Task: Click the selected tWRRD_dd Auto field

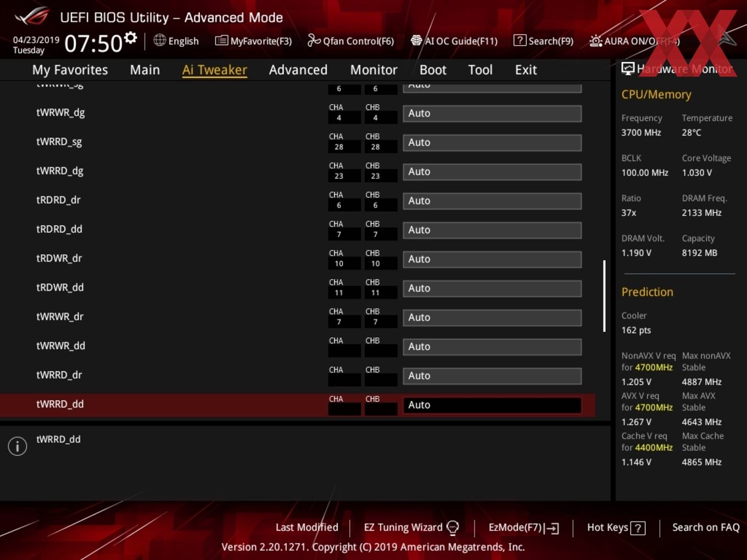Action: pyautogui.click(x=492, y=405)
